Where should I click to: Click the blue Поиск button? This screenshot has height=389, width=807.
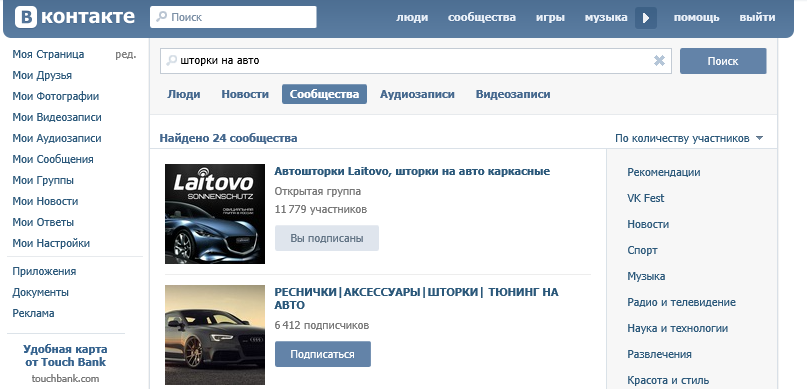(x=723, y=61)
